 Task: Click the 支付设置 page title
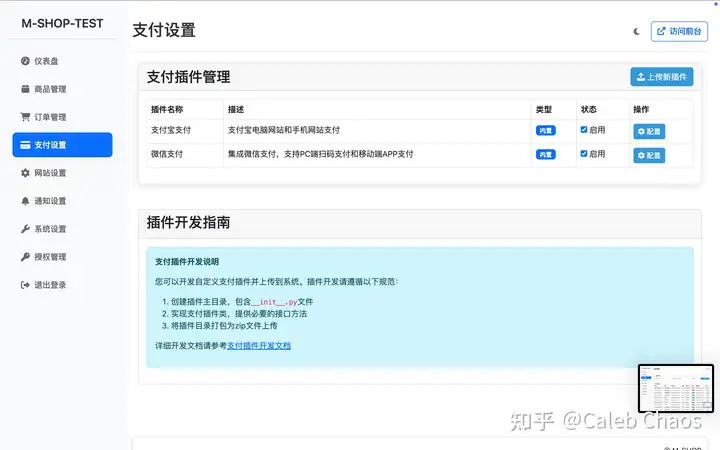pyautogui.click(x=164, y=30)
